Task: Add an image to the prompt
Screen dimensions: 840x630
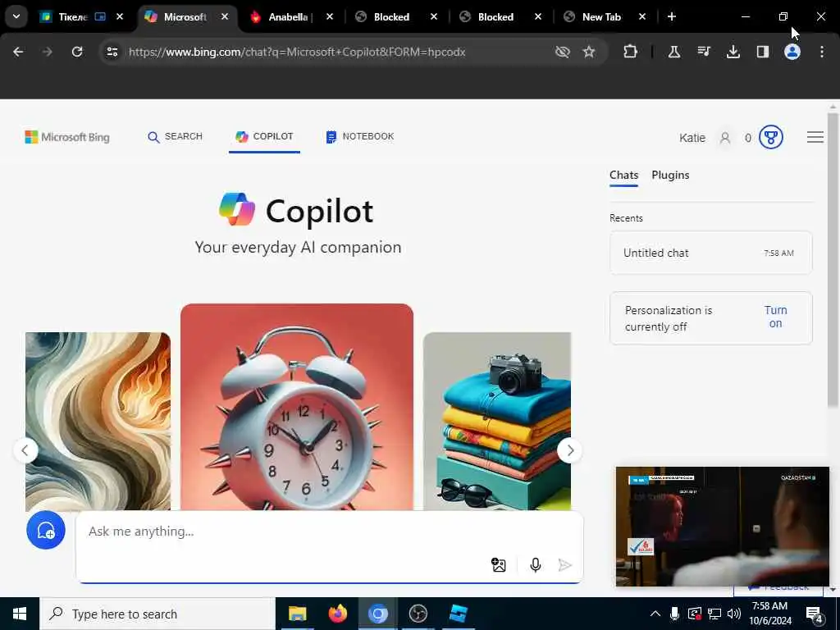Action: tap(499, 564)
